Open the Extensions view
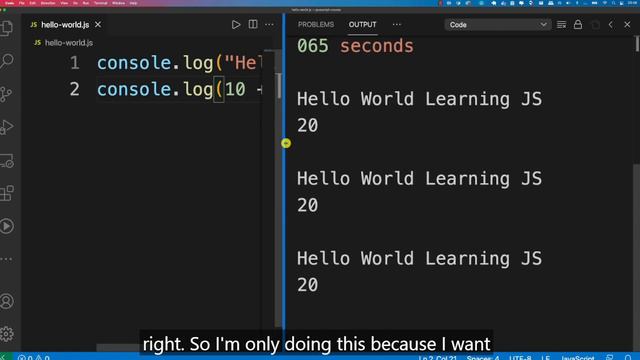This screenshot has height=360, width=640. 7,193
